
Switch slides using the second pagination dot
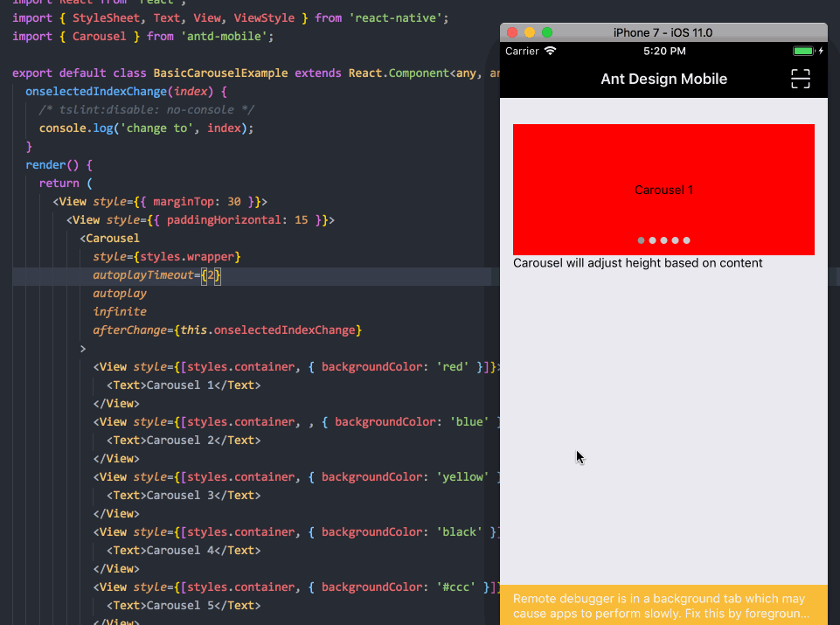pos(652,240)
